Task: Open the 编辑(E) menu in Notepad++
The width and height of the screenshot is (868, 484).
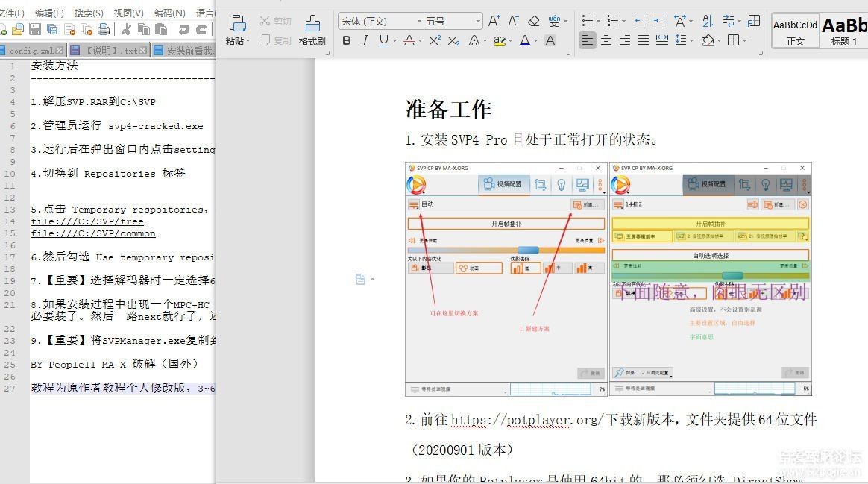Action: tap(48, 13)
